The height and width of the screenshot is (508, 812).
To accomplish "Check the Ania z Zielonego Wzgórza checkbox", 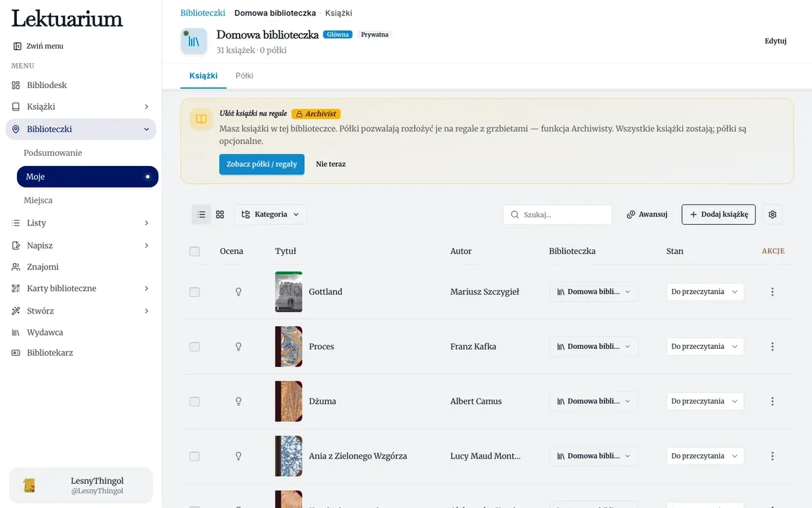I will point(195,457).
